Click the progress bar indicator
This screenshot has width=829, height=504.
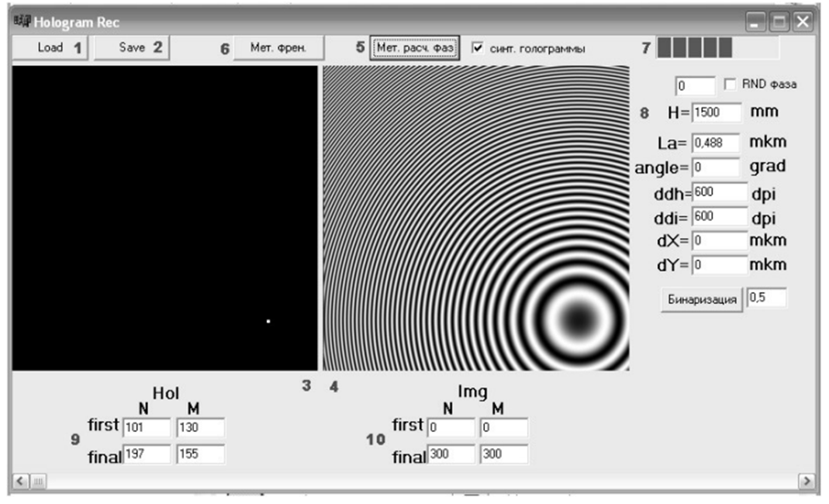(x=717, y=47)
